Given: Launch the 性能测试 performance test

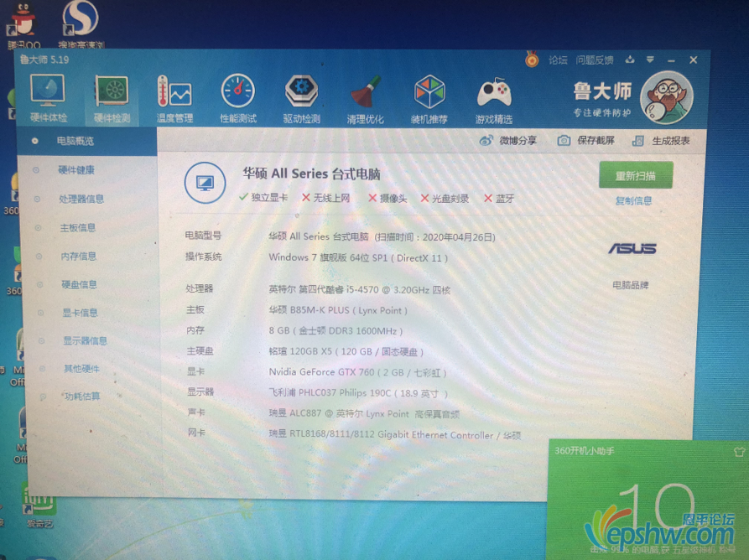Looking at the screenshot, I should pos(238,99).
